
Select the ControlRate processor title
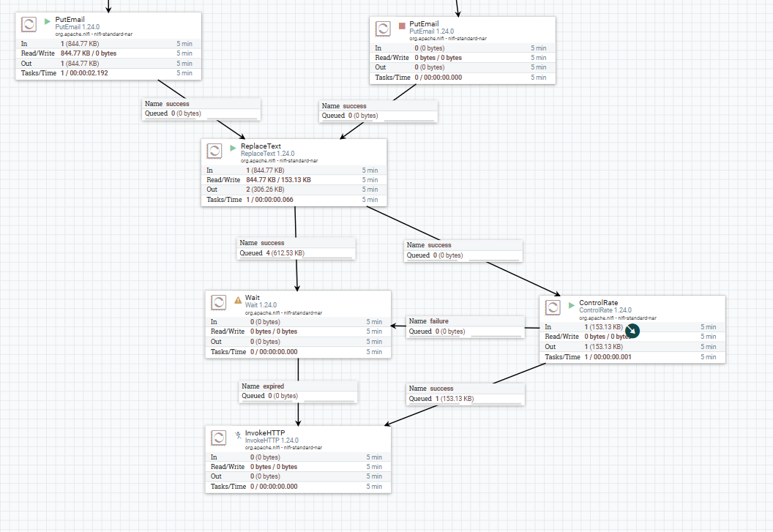[599, 303]
